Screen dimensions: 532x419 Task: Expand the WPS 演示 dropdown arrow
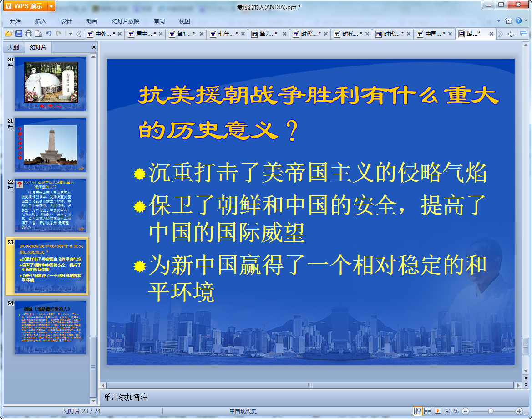click(51, 6)
